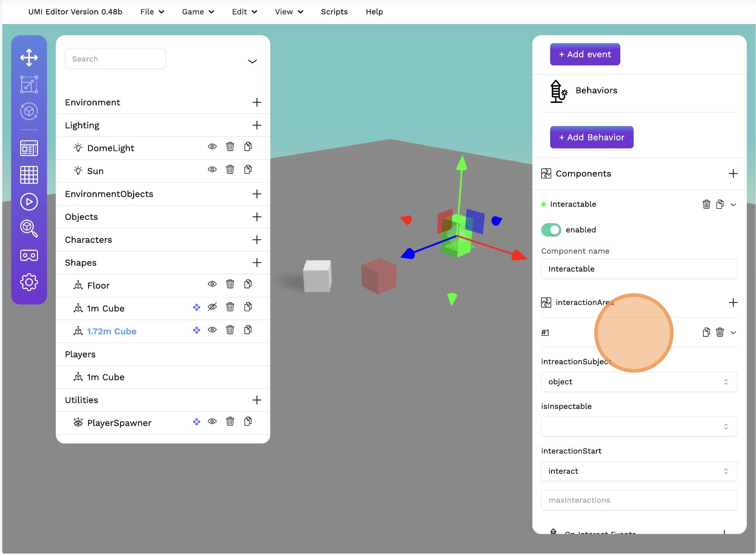Click the Add event button

coord(585,54)
